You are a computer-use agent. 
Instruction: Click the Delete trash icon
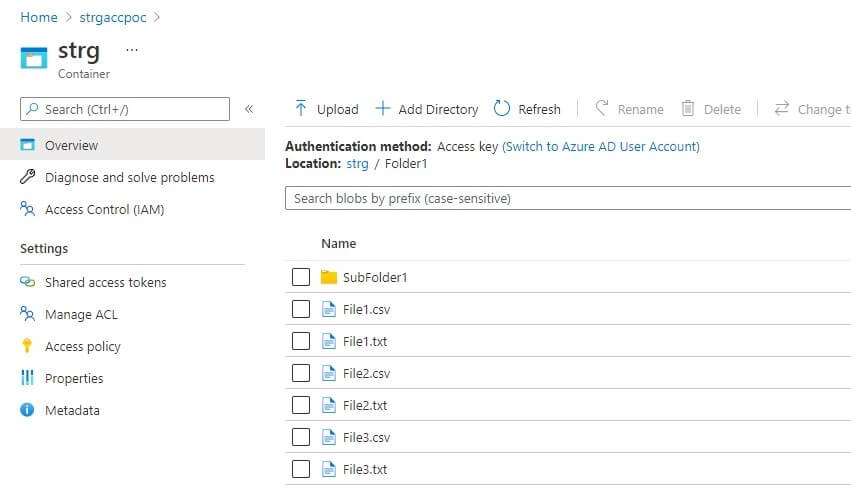[x=688, y=109]
